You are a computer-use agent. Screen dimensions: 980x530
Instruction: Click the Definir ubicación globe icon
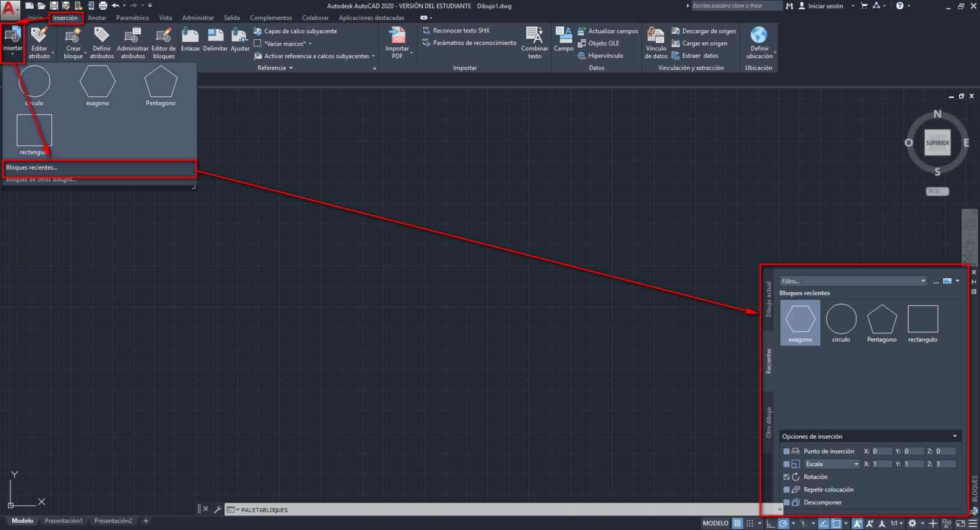(x=759, y=35)
